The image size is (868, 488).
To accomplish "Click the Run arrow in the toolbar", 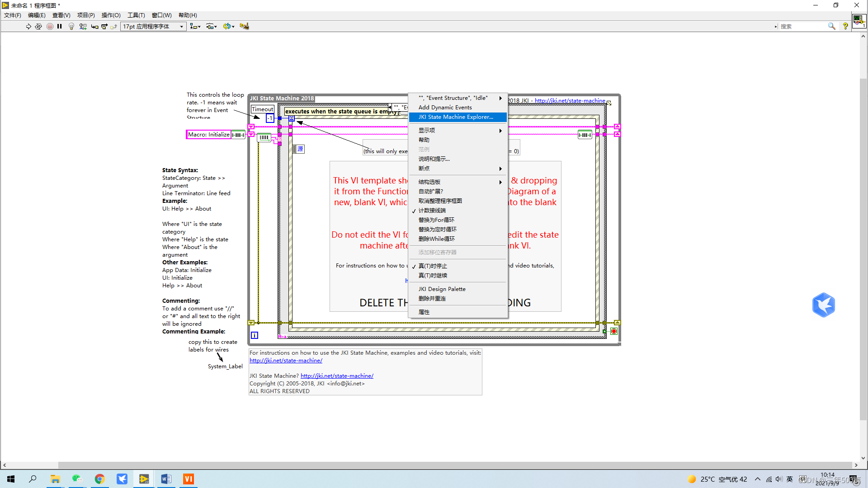I will (28, 26).
